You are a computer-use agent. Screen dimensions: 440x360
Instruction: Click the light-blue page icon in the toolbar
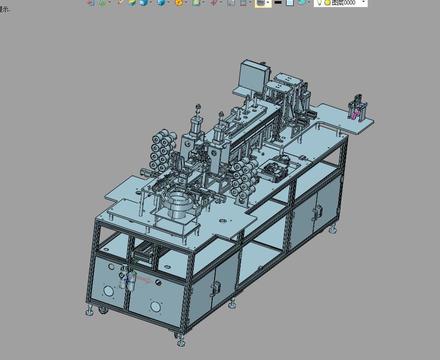[x=289, y=3]
